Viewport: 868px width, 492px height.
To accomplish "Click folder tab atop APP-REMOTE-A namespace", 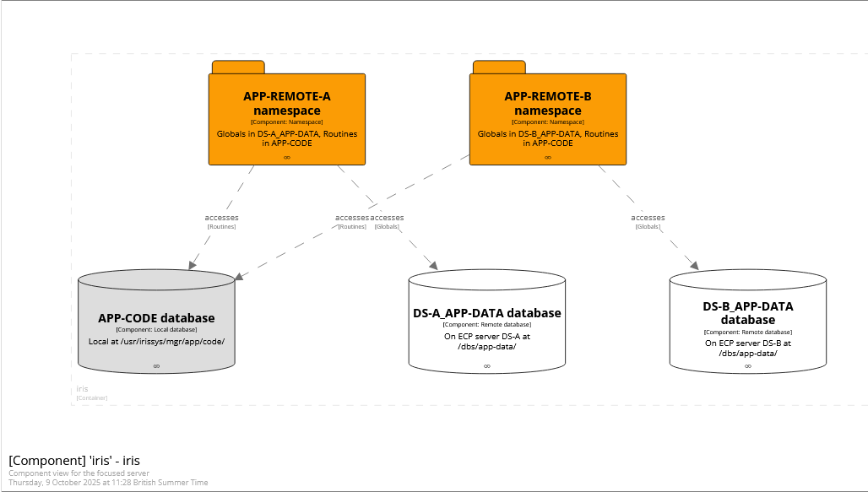I will coord(238,68).
